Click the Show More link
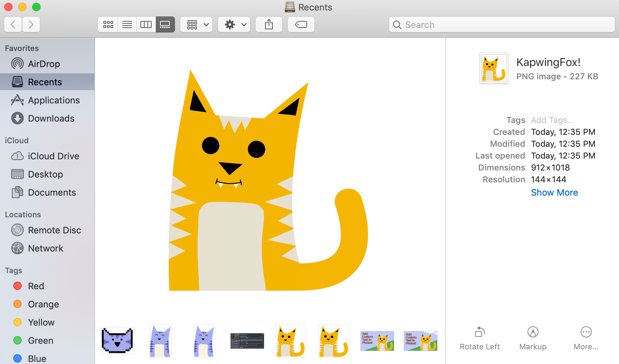Image resolution: width=619 pixels, height=364 pixels. coord(554,192)
